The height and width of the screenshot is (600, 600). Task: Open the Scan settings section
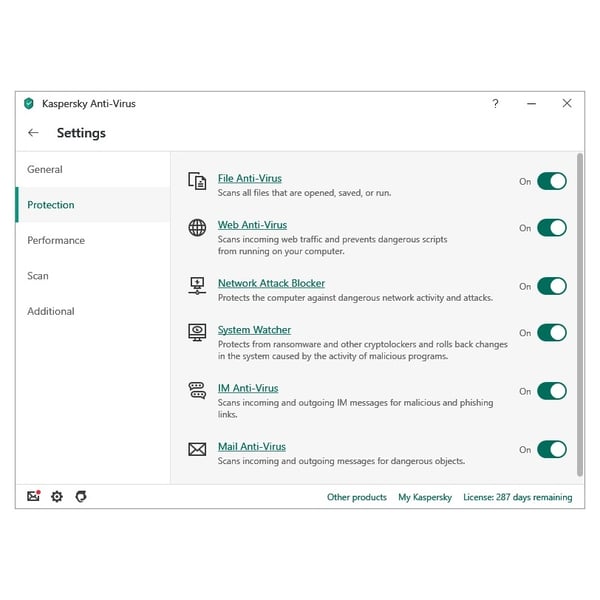coord(38,276)
